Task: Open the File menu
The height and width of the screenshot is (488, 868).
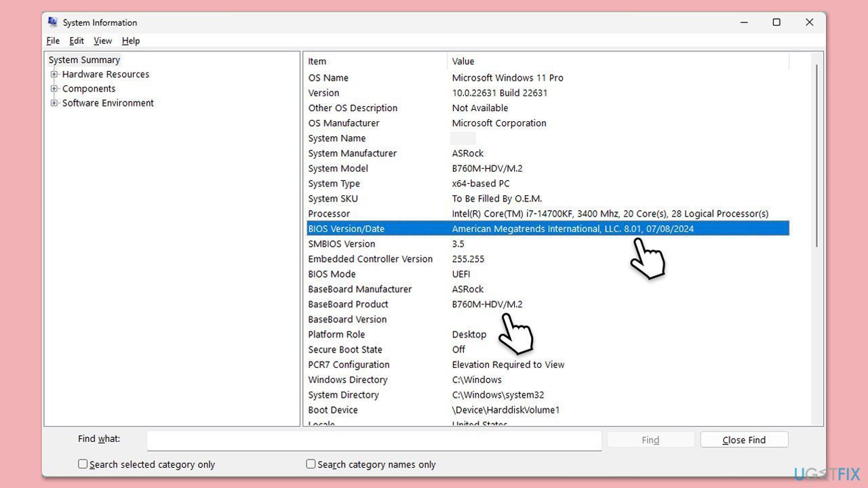Action: pyautogui.click(x=53, y=41)
